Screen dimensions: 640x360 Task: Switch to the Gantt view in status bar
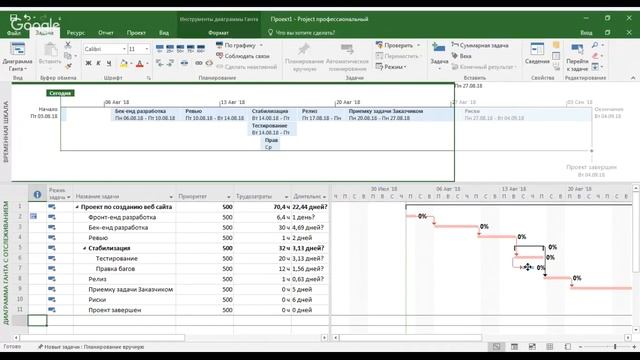pos(496,347)
